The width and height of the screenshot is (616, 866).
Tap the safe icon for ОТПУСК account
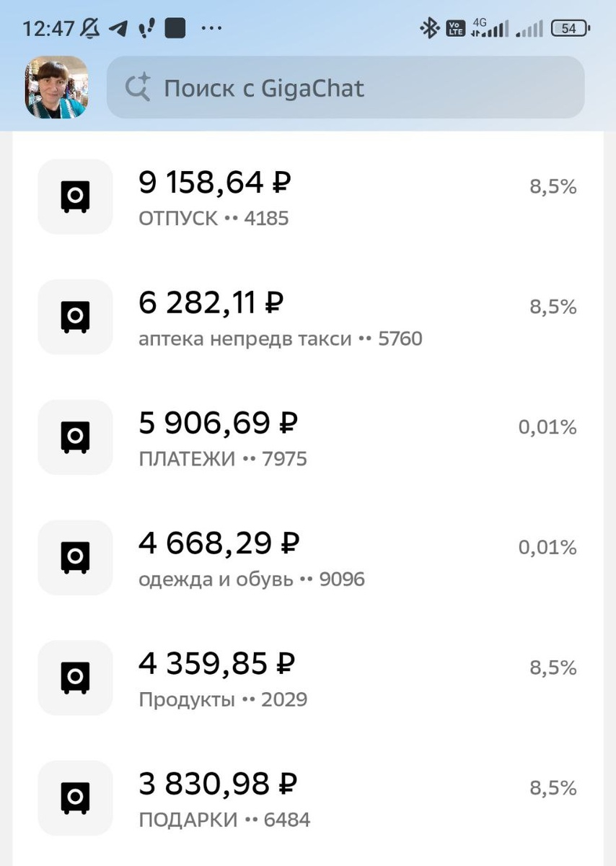75,196
